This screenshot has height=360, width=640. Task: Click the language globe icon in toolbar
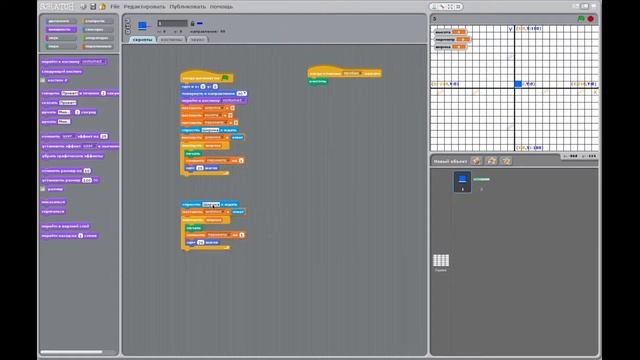84,7
